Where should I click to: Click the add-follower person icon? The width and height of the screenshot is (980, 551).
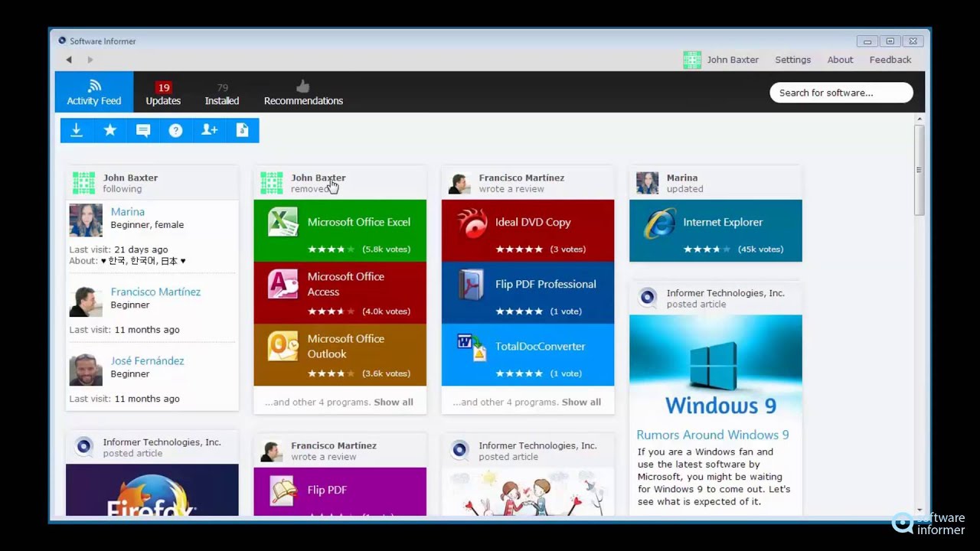[209, 130]
